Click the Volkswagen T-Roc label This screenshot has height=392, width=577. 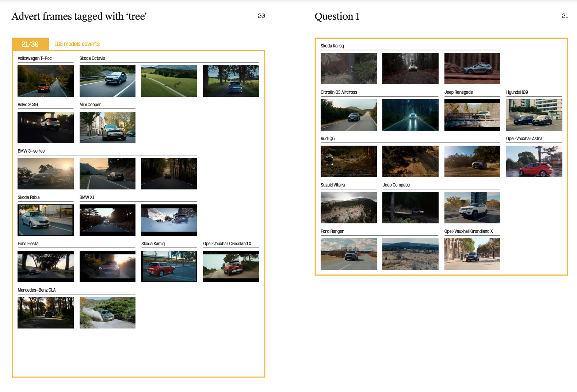tap(35, 58)
